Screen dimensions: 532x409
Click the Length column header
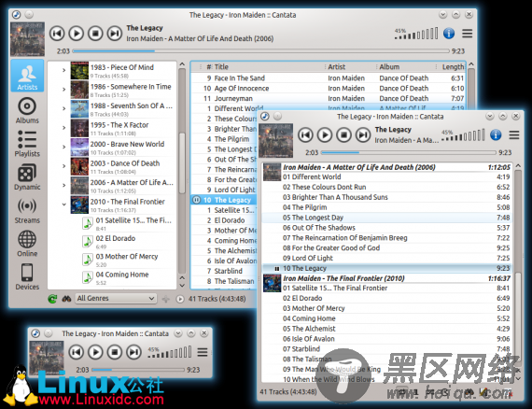(x=453, y=67)
